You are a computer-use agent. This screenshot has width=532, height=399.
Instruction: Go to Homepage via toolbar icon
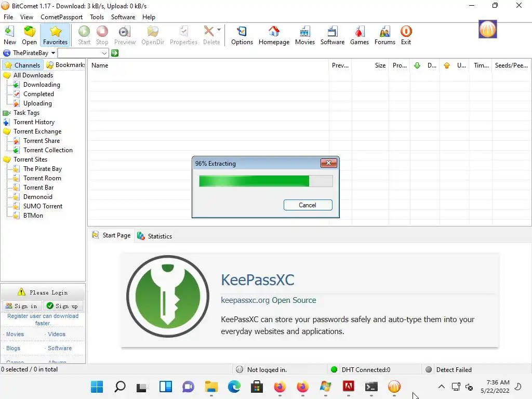pyautogui.click(x=274, y=35)
